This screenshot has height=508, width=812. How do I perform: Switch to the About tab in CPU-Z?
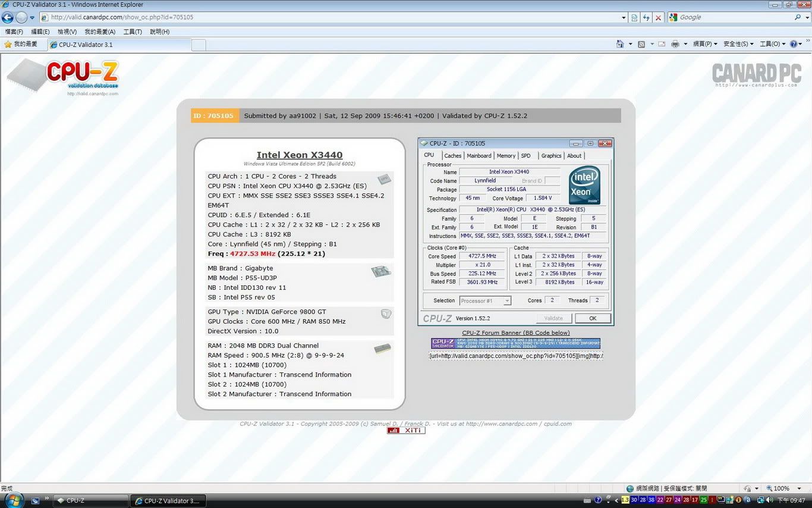(574, 156)
